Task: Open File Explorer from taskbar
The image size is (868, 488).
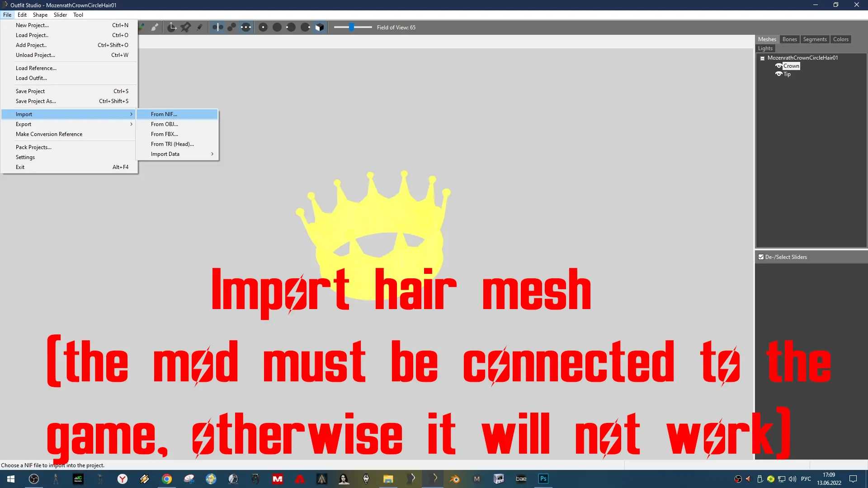Action: tap(388, 479)
